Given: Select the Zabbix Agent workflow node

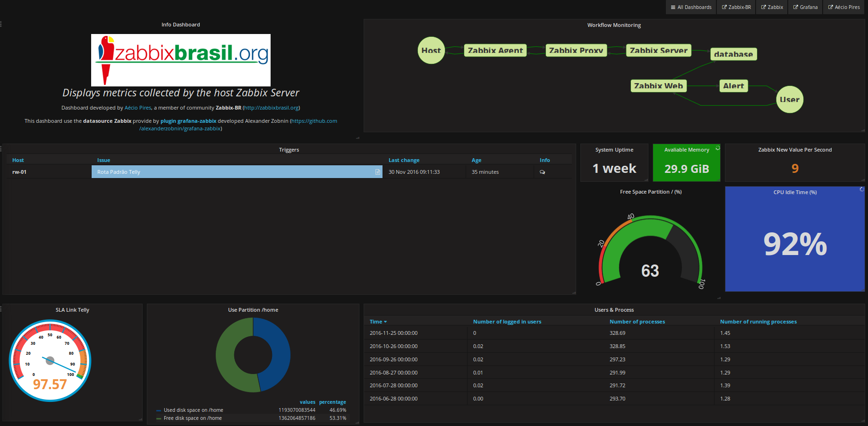Looking at the screenshot, I should point(495,51).
